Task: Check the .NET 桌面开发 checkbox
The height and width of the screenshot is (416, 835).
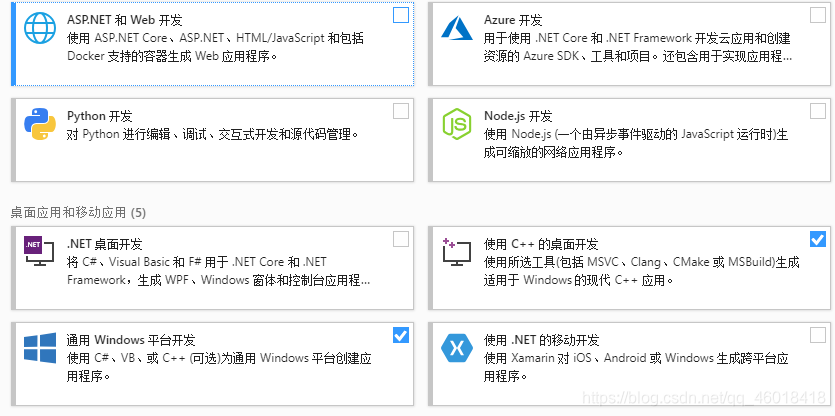Action: [x=401, y=239]
